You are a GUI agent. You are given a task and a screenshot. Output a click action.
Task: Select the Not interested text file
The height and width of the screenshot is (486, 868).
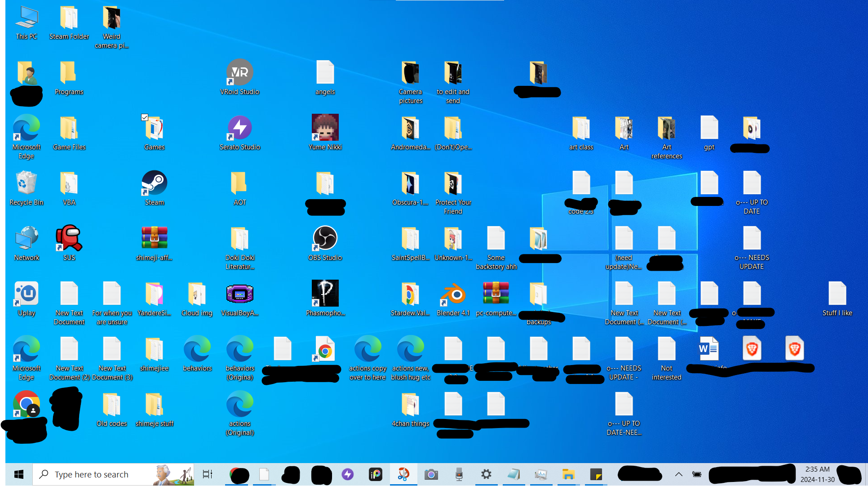(666, 358)
